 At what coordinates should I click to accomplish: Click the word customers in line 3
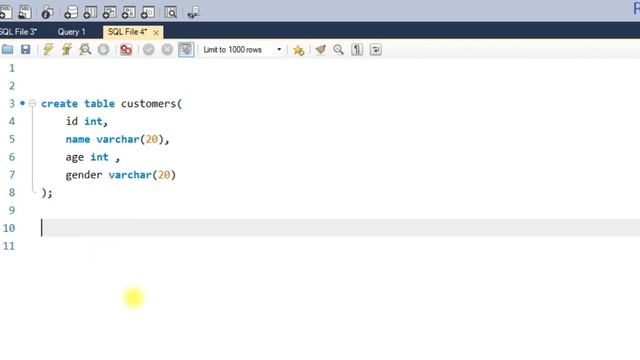pyautogui.click(x=149, y=104)
